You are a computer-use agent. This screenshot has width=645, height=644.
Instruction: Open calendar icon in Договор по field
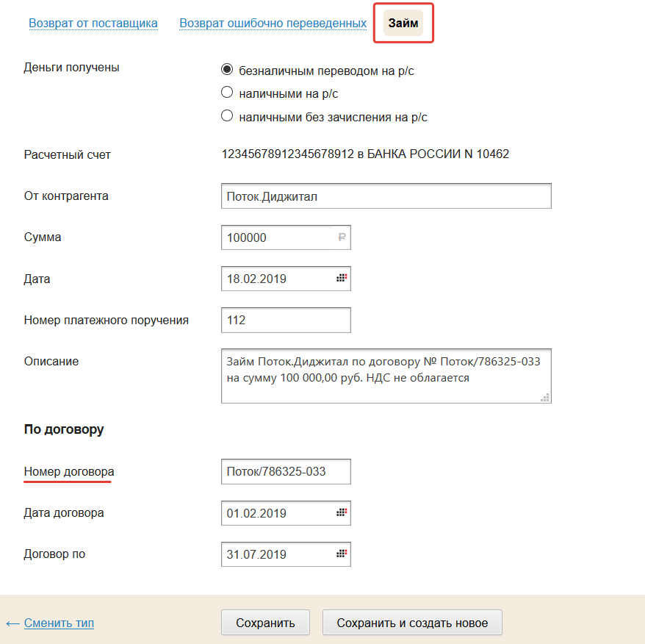point(342,554)
